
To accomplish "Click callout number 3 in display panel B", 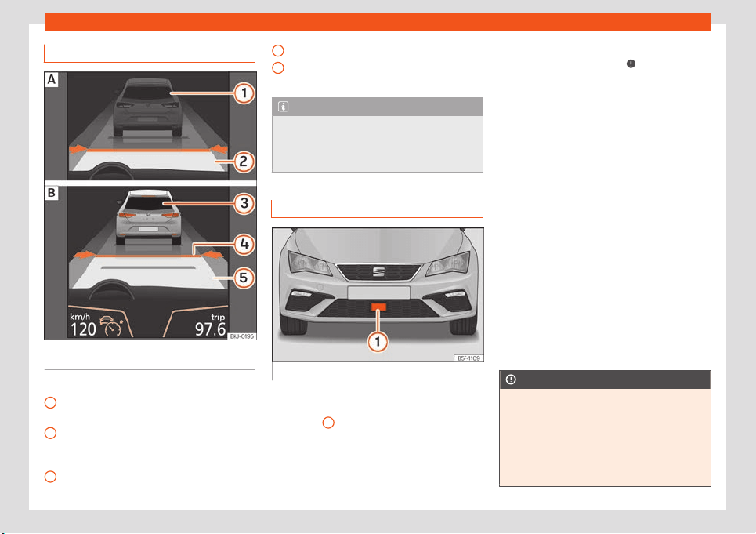I will (244, 203).
